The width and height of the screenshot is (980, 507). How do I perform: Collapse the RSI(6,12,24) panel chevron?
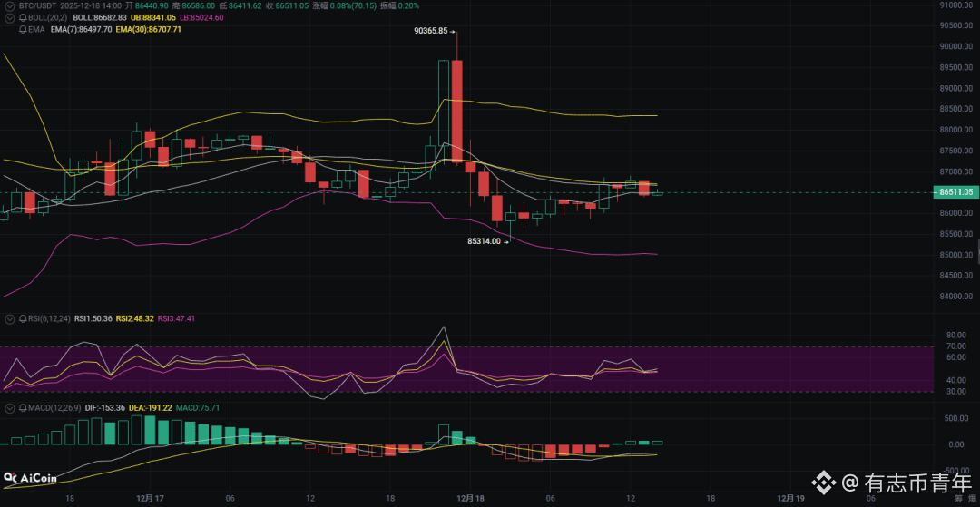9,319
